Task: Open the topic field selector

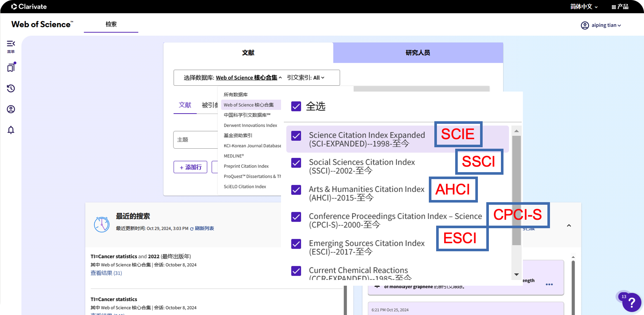Action: [195, 140]
